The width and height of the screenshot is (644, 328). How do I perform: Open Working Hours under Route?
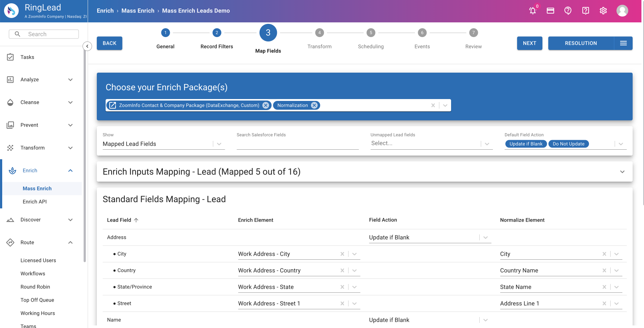[x=37, y=313]
